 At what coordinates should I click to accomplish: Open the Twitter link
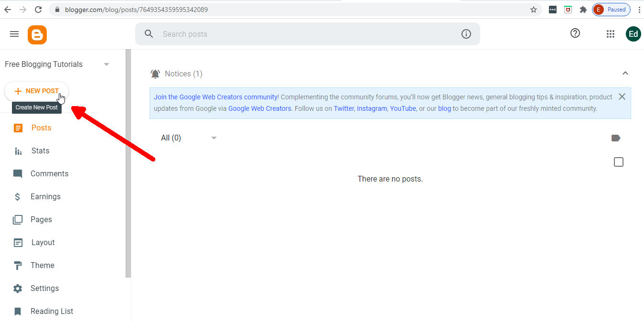click(344, 108)
